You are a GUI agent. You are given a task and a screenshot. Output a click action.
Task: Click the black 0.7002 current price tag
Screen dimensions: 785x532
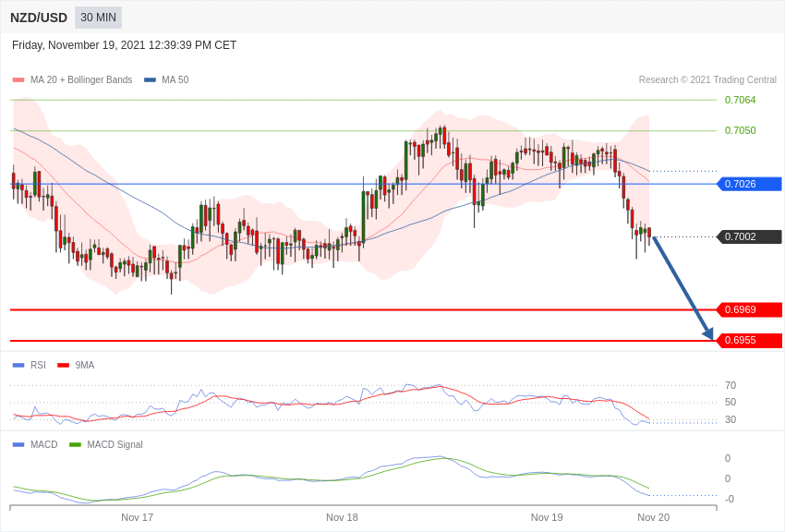[750, 236]
